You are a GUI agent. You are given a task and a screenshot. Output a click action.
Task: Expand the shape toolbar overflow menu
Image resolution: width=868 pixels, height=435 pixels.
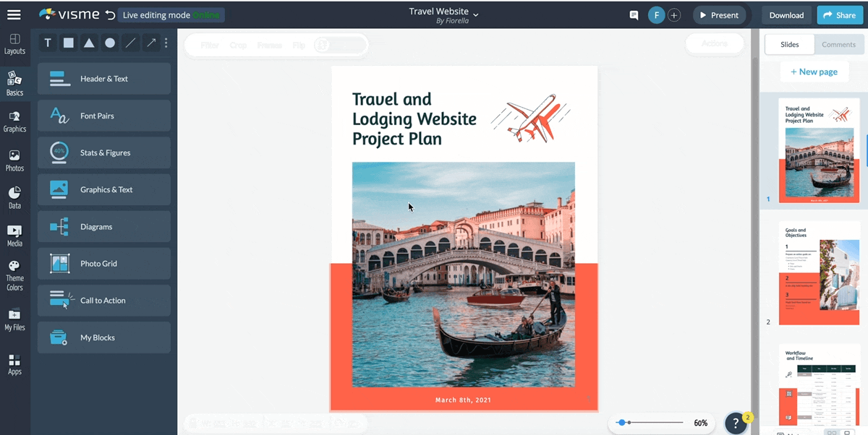166,43
